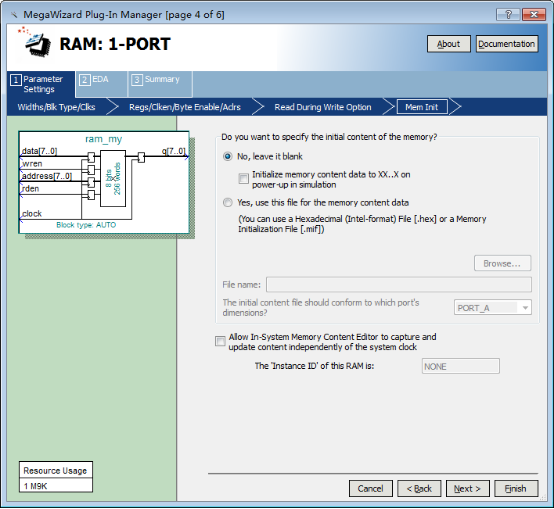Click the step number 3 Summary icon
Viewport: 554px width, 509px height.
[137, 80]
